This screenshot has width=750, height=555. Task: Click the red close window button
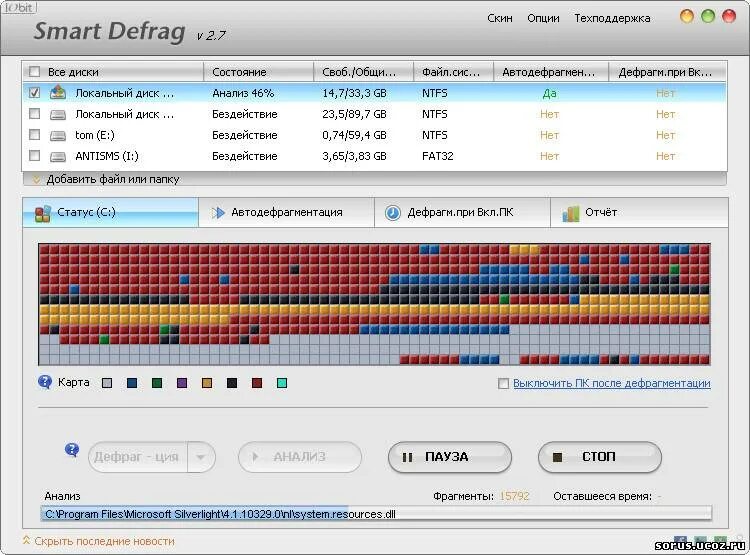pos(729,16)
